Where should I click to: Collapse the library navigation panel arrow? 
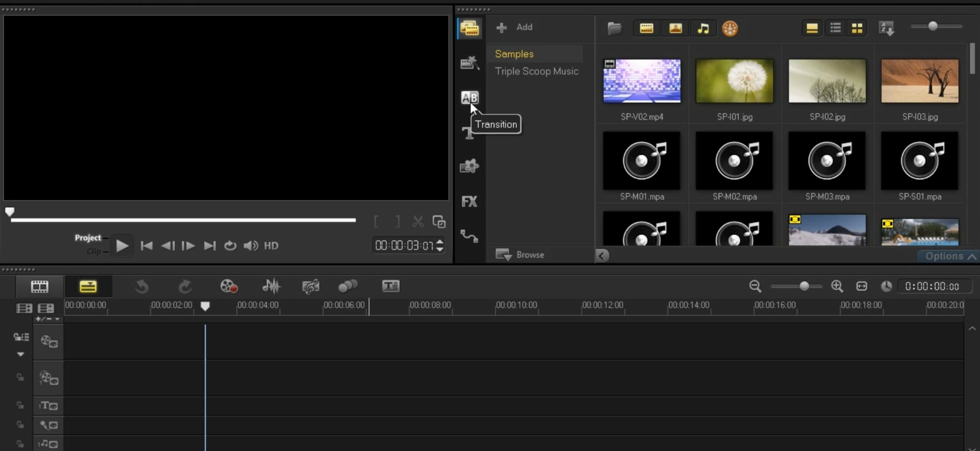pyautogui.click(x=602, y=255)
